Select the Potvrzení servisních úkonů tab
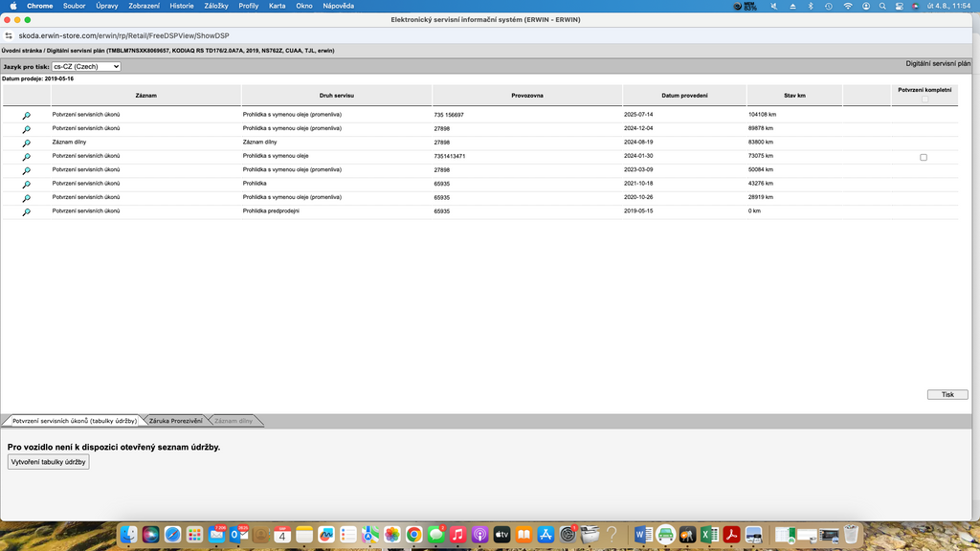 75,421
